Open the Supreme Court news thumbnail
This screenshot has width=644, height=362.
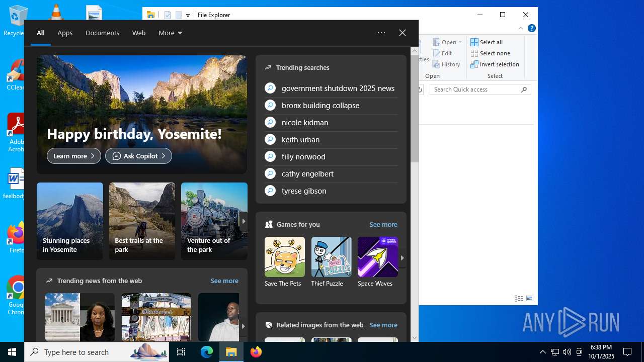(80, 317)
